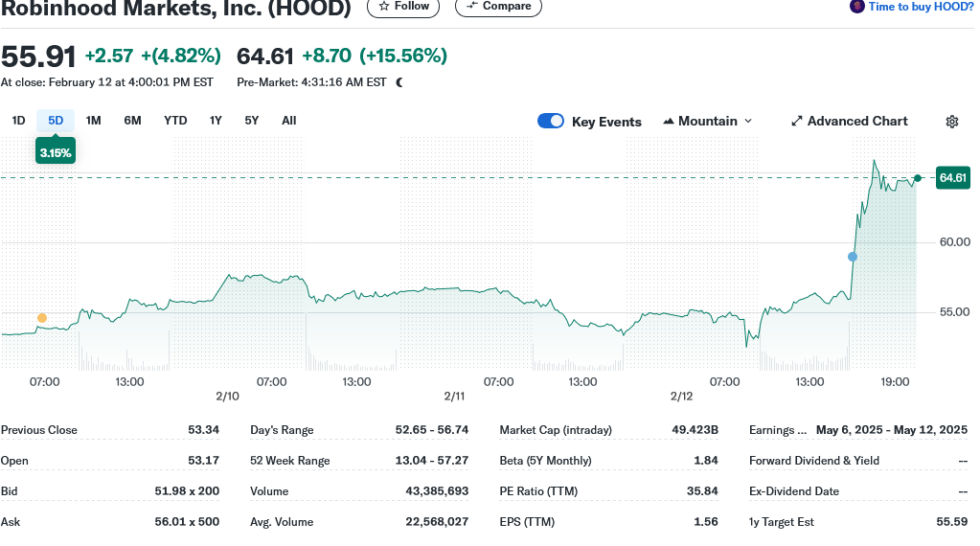Click the orange key event marker on the chart
Viewport: 980px width, 546px height.
tap(42, 318)
